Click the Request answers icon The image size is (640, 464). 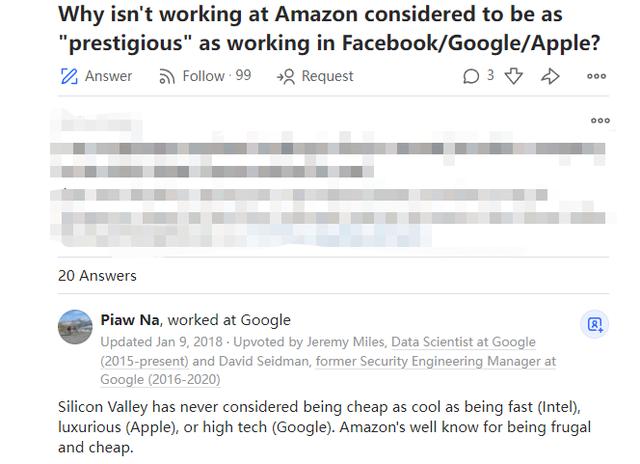(286, 76)
